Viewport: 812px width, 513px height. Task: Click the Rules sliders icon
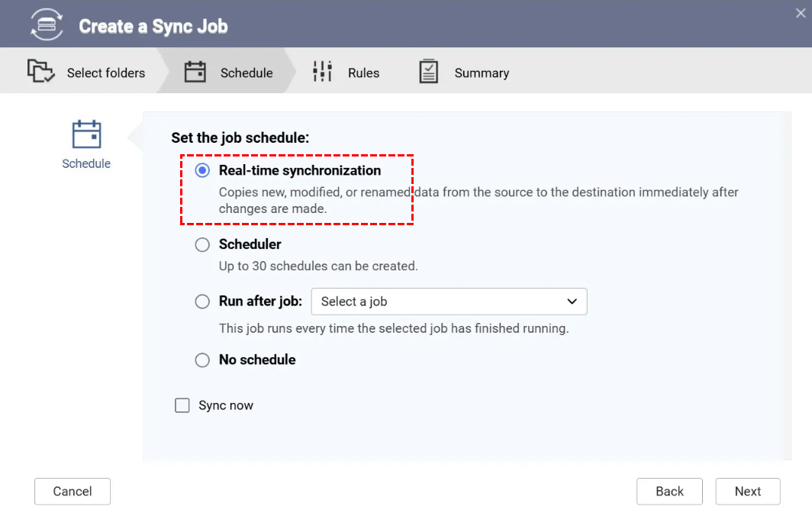click(x=323, y=72)
